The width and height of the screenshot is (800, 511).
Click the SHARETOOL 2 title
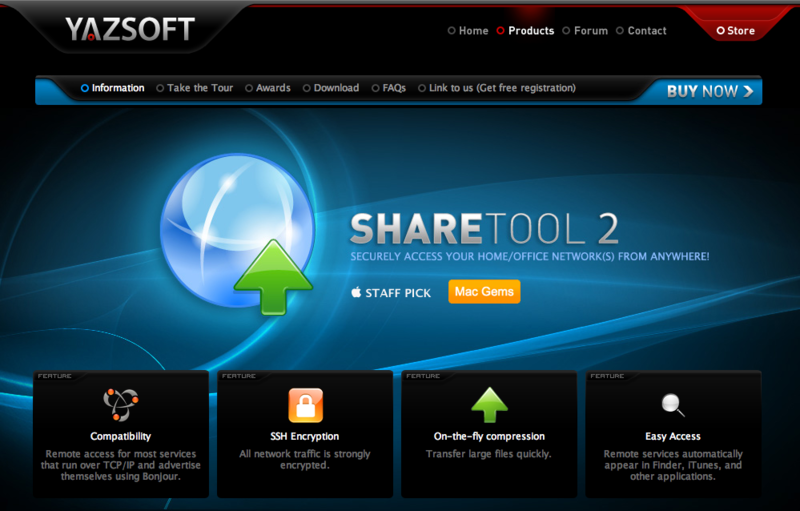pos(485,228)
